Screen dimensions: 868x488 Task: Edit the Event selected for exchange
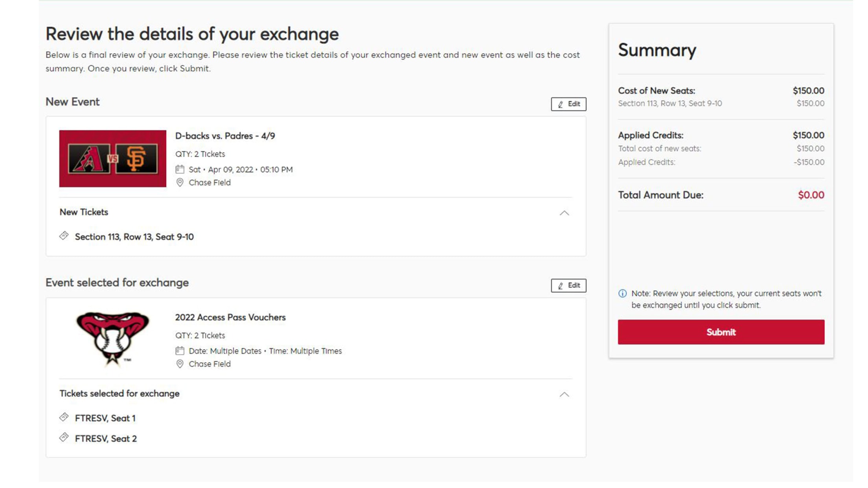pyautogui.click(x=568, y=286)
